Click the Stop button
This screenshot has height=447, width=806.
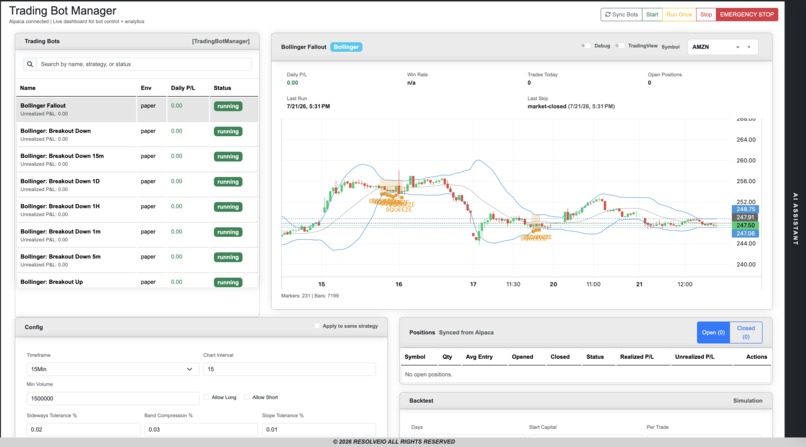tap(706, 14)
